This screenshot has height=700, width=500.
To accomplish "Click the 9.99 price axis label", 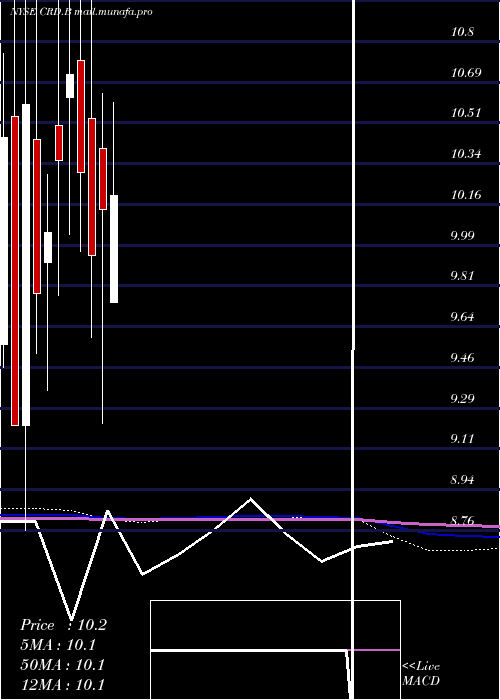I will click(x=463, y=235).
